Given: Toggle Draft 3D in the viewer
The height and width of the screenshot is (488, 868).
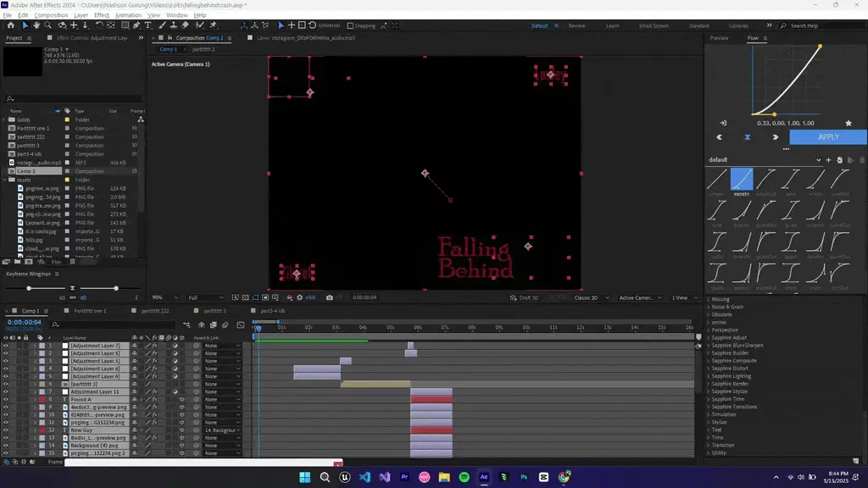Looking at the screenshot, I should 524,297.
